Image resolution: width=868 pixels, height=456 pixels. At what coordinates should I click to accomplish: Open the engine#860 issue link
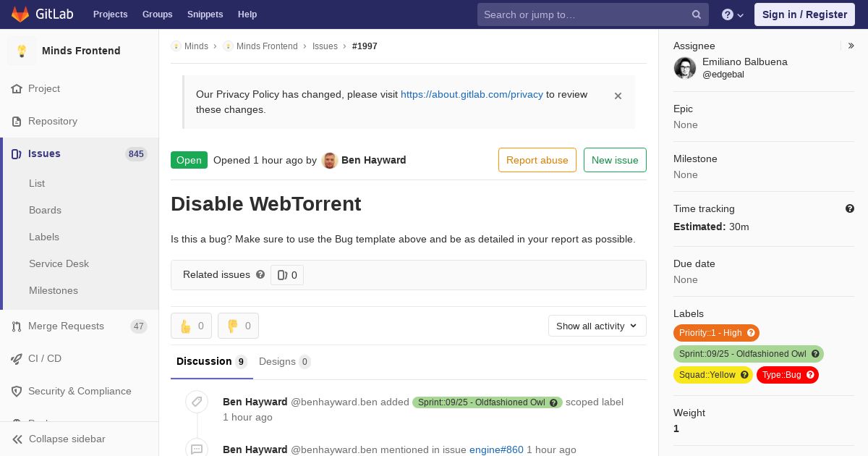(x=496, y=449)
